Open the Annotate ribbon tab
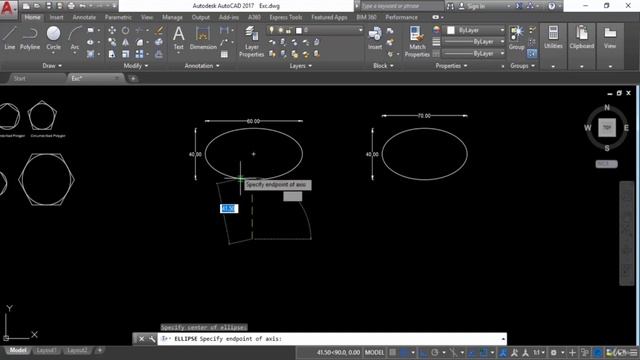 [84, 17]
